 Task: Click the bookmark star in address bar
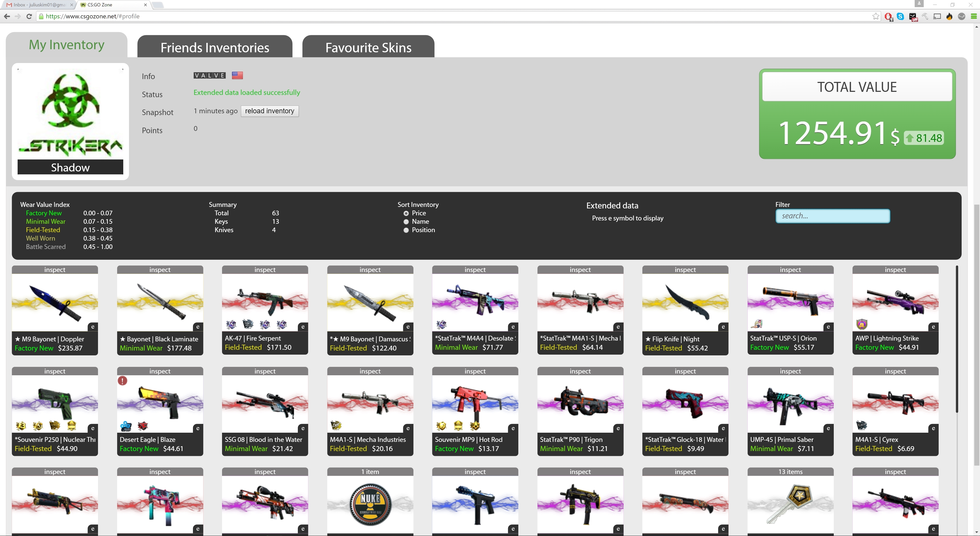pos(876,16)
